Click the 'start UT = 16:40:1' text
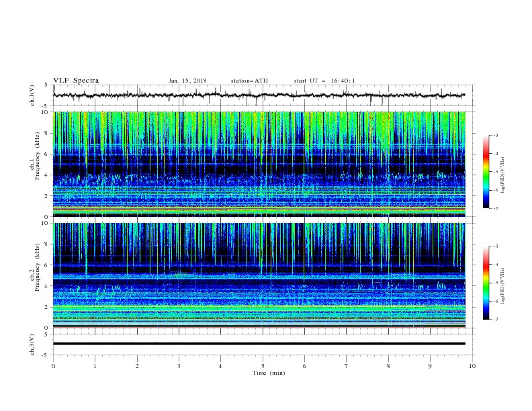 324,81
